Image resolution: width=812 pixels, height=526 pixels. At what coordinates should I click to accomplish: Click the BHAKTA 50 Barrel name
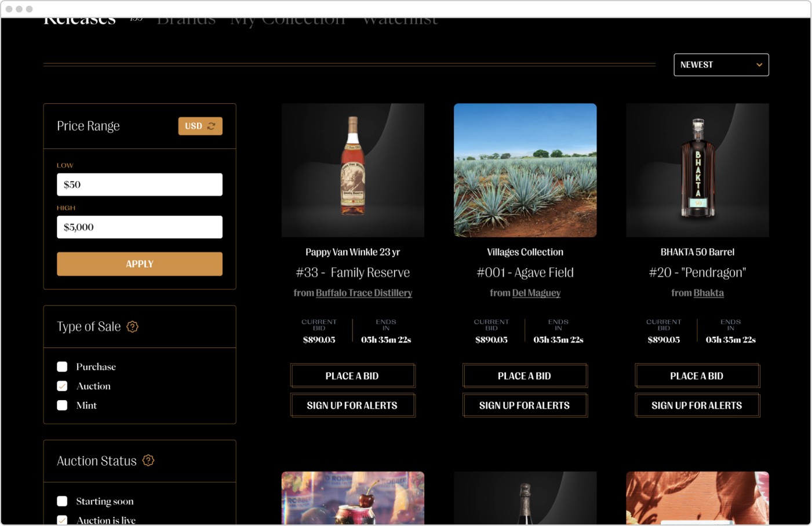(697, 252)
